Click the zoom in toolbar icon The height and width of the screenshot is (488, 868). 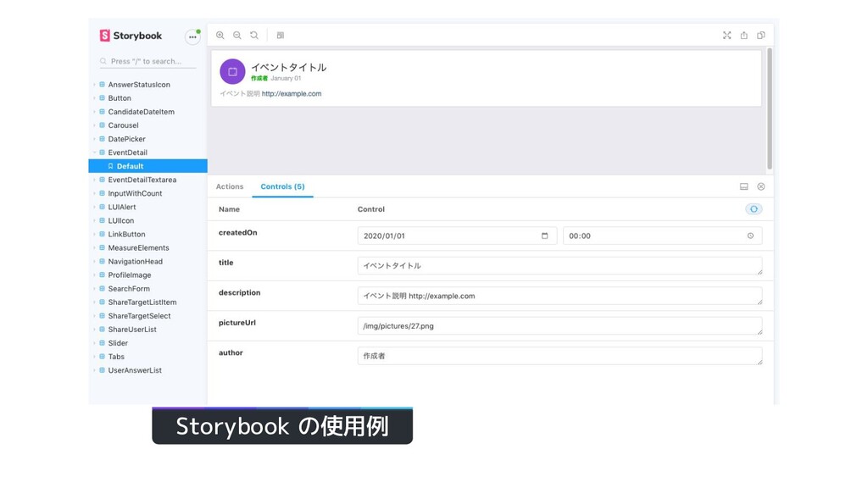pyautogui.click(x=220, y=36)
